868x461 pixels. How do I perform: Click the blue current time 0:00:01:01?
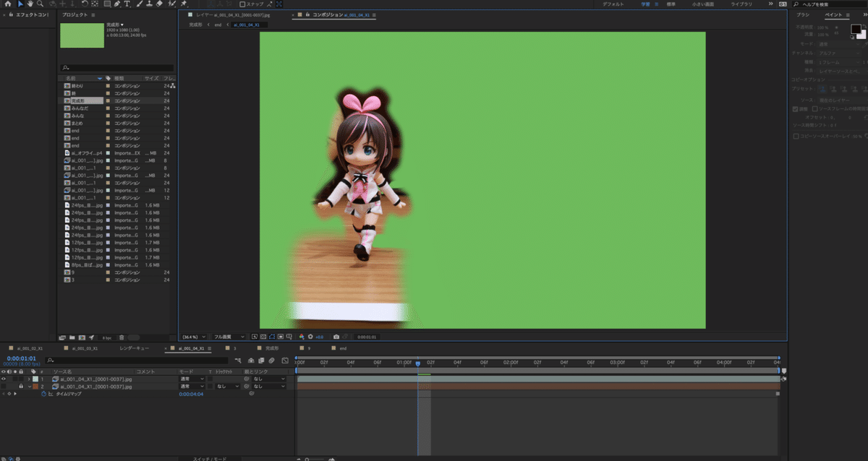(22, 358)
